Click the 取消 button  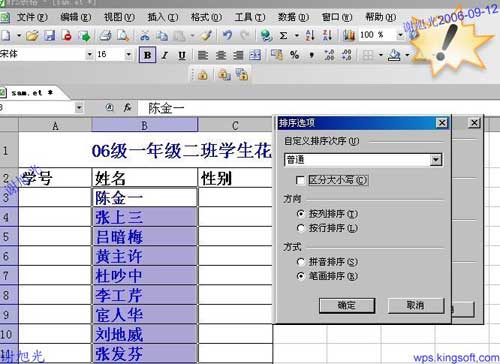coord(416,305)
